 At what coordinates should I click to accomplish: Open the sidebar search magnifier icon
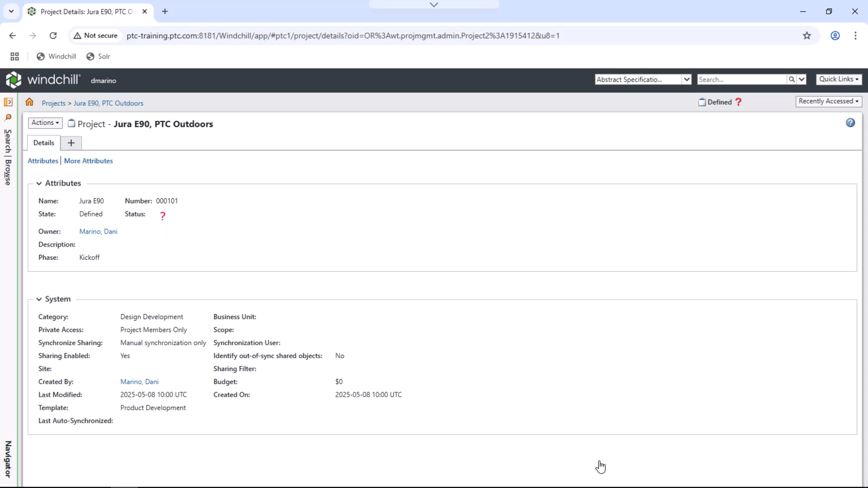[x=8, y=117]
